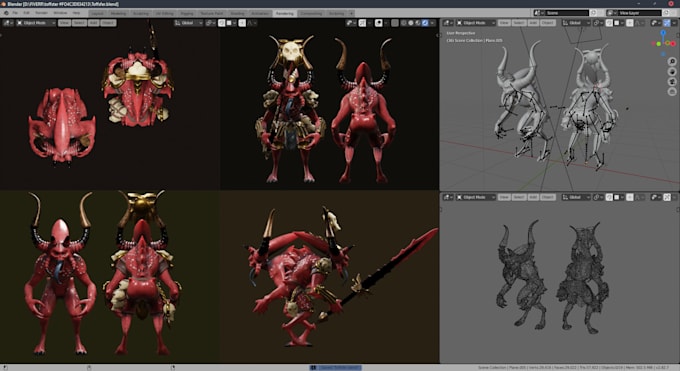
Task: Toggle gizmo display in bottom-right viewport
Action: 667,197
